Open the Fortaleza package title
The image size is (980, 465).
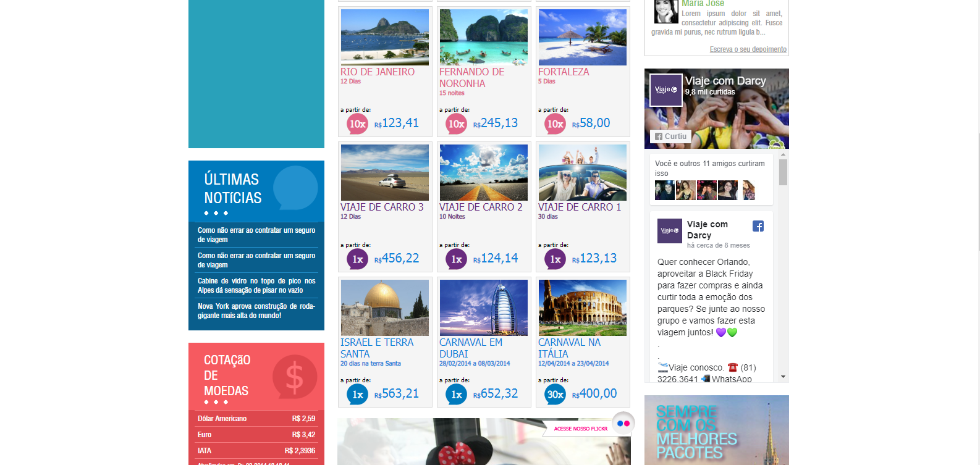coord(564,72)
